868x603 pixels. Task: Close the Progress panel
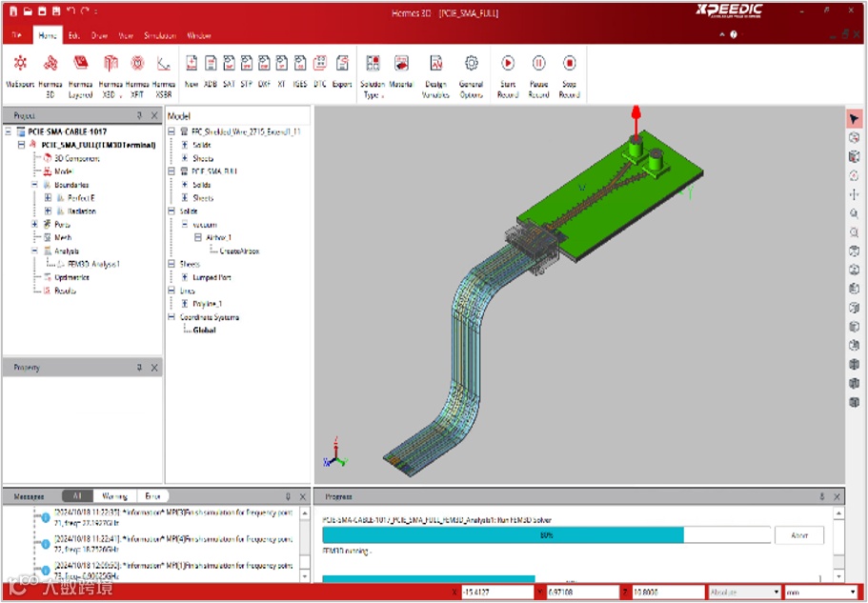(837, 496)
